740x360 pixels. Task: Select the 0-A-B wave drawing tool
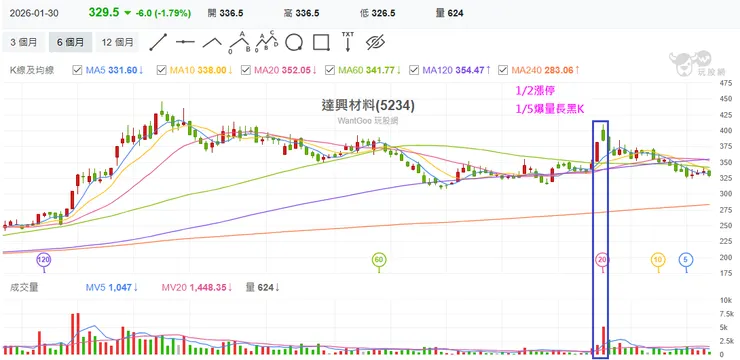coord(240,42)
